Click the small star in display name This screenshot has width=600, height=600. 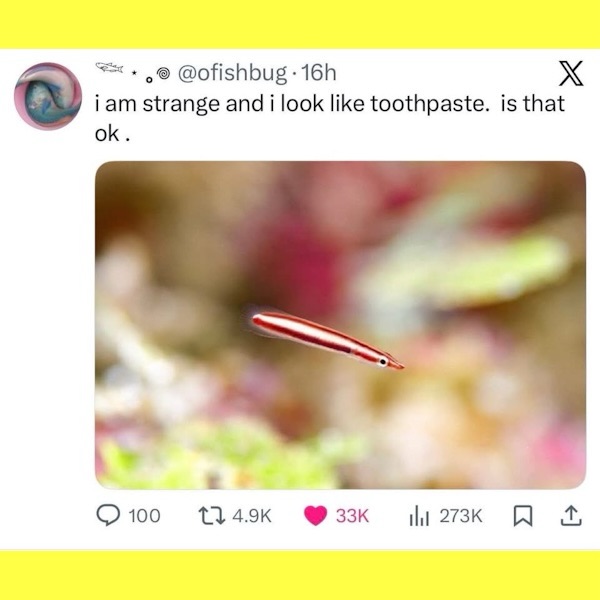point(134,72)
